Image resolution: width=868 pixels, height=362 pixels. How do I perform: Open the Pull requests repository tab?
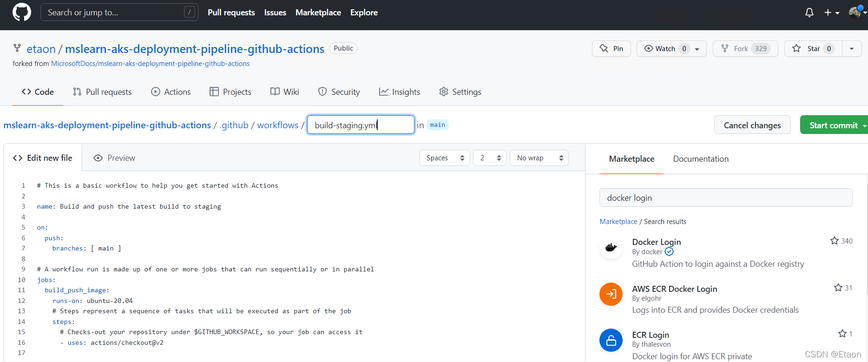(x=102, y=92)
